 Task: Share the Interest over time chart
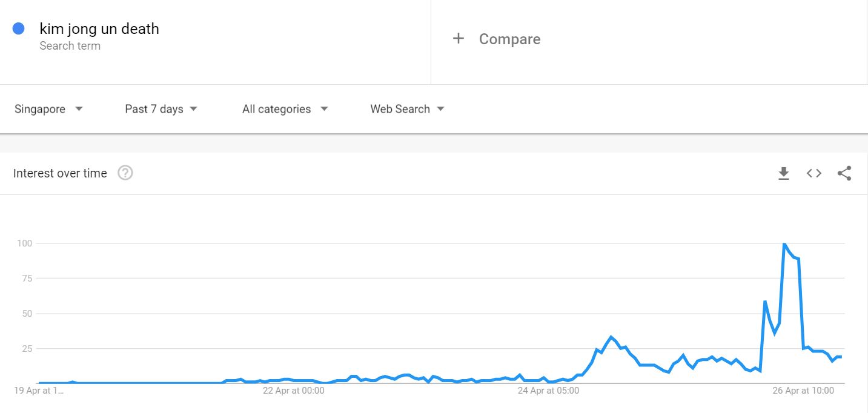844,174
